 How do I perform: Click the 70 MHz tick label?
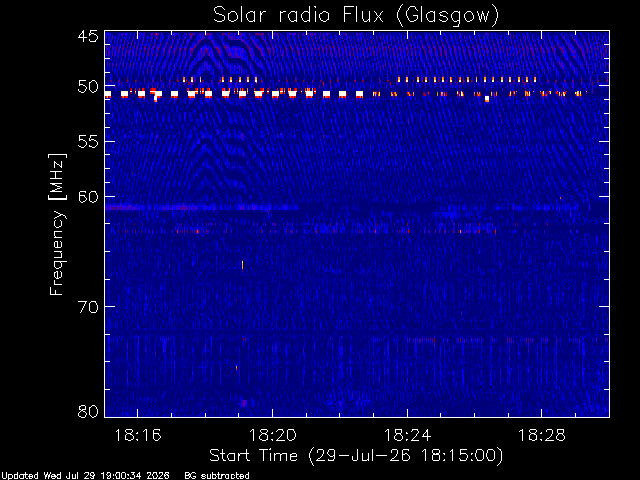[88, 307]
